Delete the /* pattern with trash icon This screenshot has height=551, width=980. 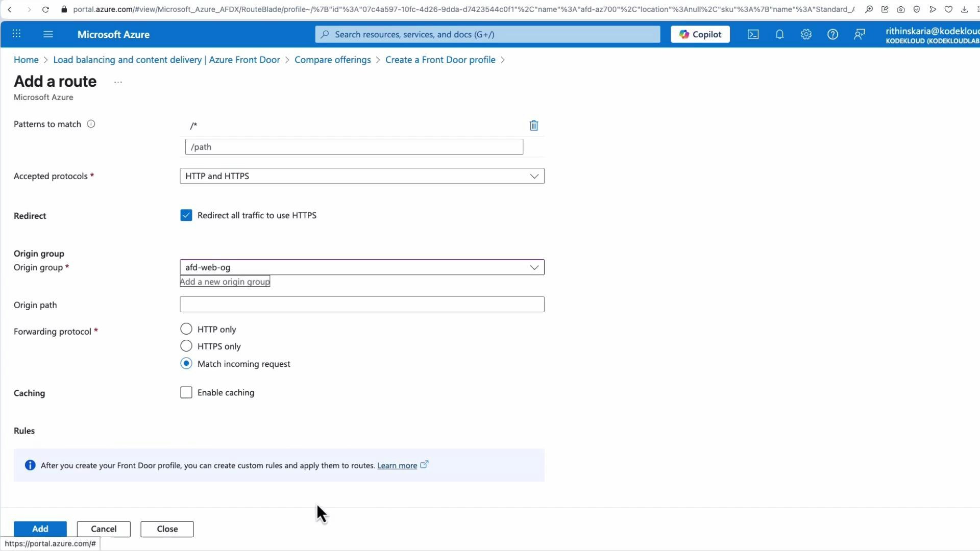pyautogui.click(x=534, y=126)
